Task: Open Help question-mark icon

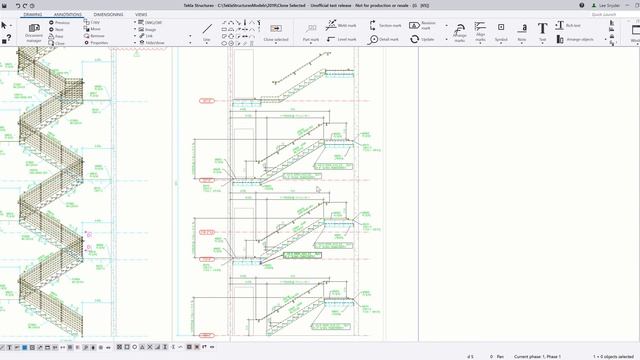Action: click(x=582, y=5)
